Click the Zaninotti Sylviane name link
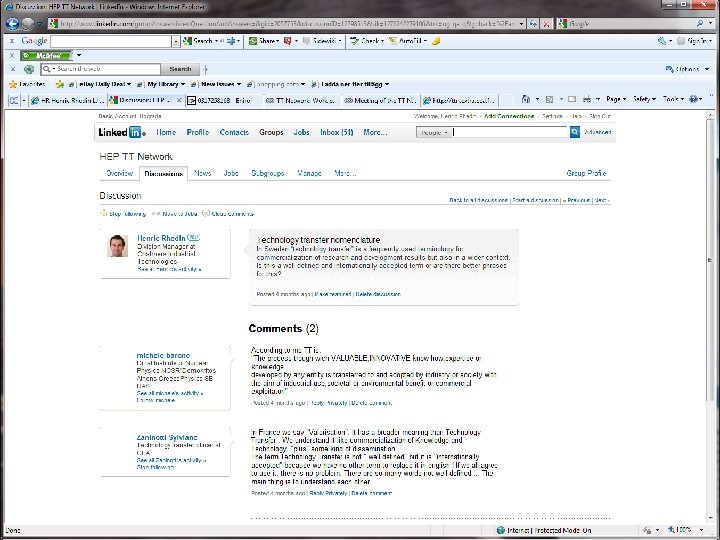 click(167, 438)
